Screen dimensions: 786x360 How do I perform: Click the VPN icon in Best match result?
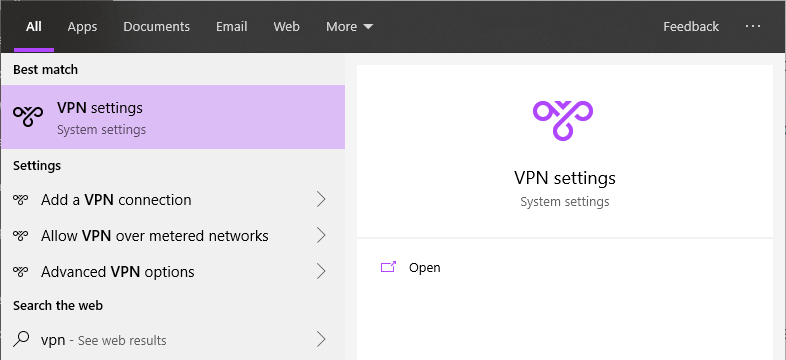point(28,116)
